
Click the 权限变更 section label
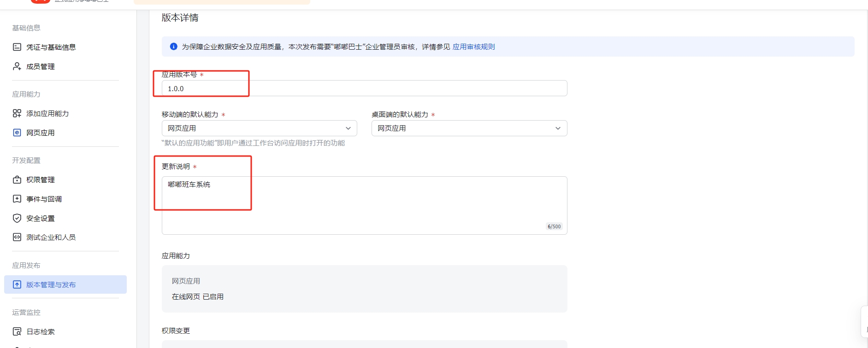[x=176, y=331]
